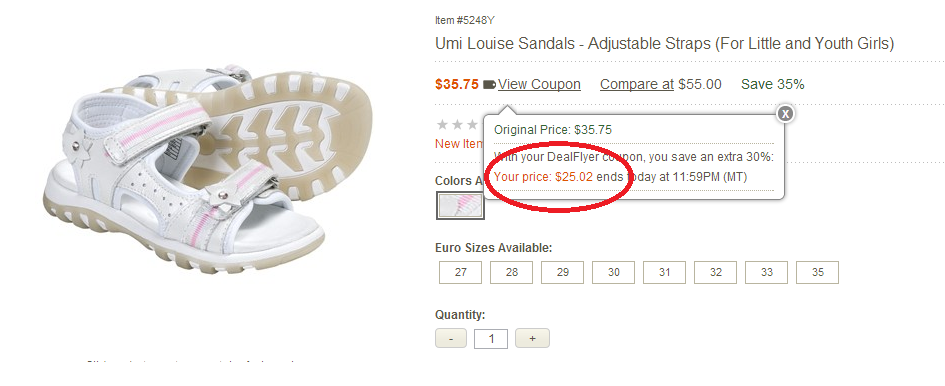Choose Euro size 32
The width and height of the screenshot is (945, 386).
click(x=715, y=273)
